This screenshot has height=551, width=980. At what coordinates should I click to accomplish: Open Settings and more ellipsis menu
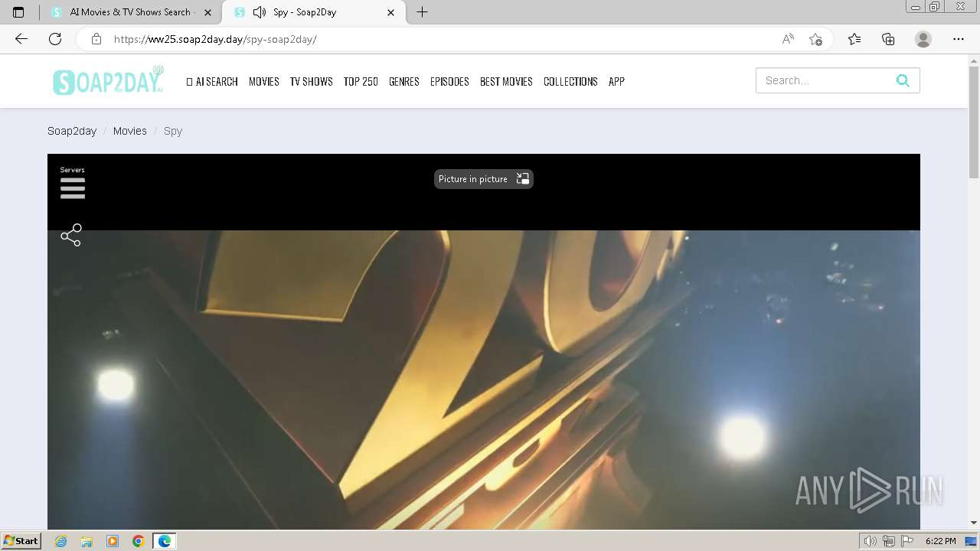click(959, 39)
